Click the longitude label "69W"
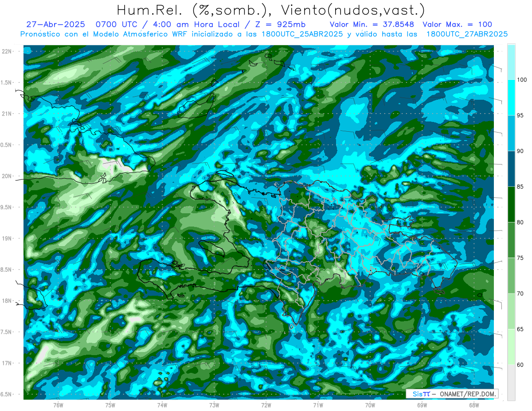Screen dimensions: 532x411 click(x=422, y=405)
